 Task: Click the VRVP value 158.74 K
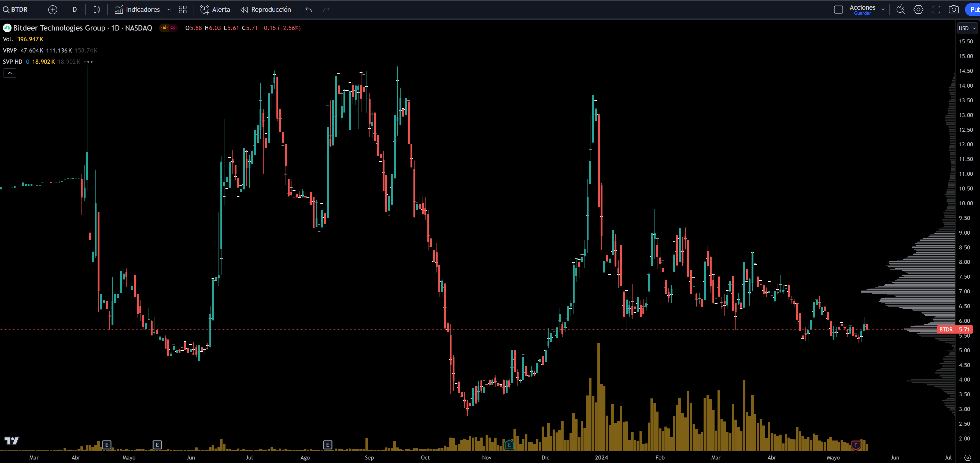coord(86,50)
